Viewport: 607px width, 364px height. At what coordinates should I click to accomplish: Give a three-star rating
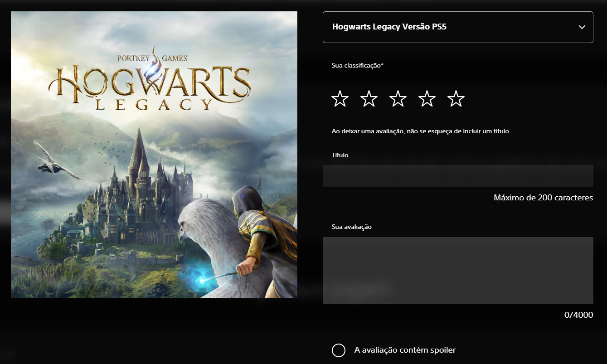[x=398, y=98]
